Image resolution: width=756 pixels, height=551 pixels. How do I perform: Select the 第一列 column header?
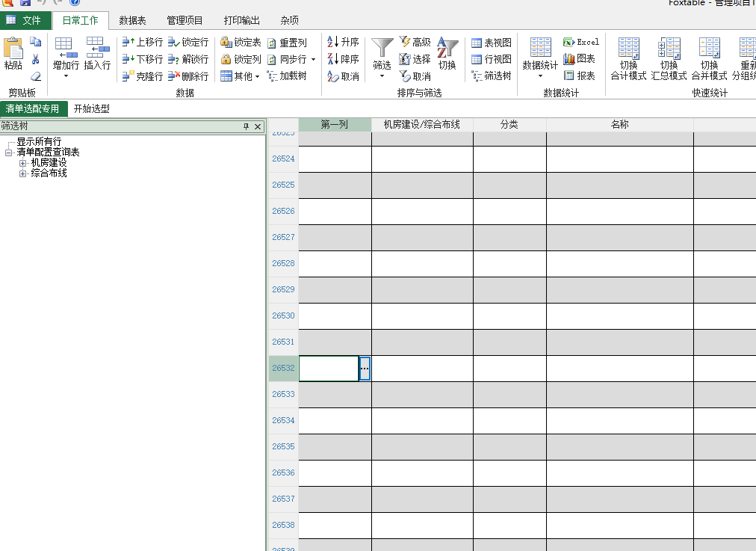(x=335, y=125)
